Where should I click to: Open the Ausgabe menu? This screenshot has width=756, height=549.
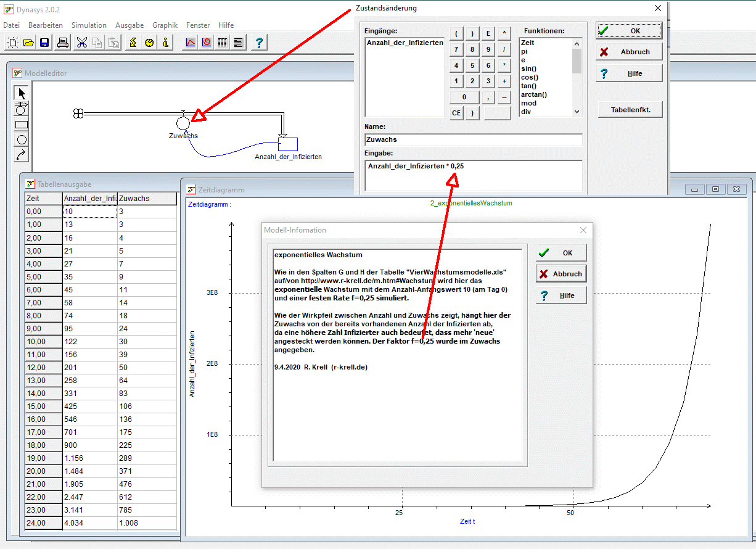pyautogui.click(x=129, y=25)
